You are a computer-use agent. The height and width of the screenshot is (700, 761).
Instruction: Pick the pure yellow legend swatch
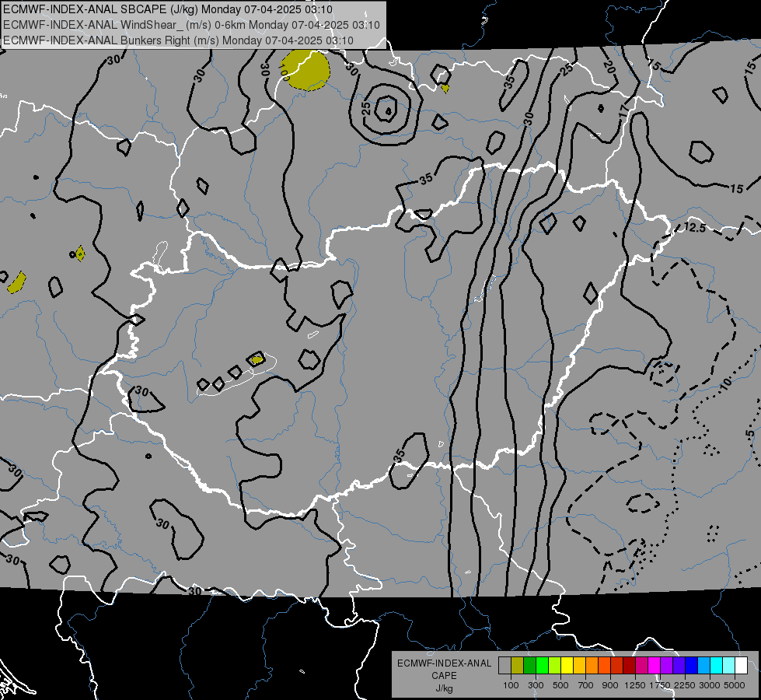click(567, 666)
